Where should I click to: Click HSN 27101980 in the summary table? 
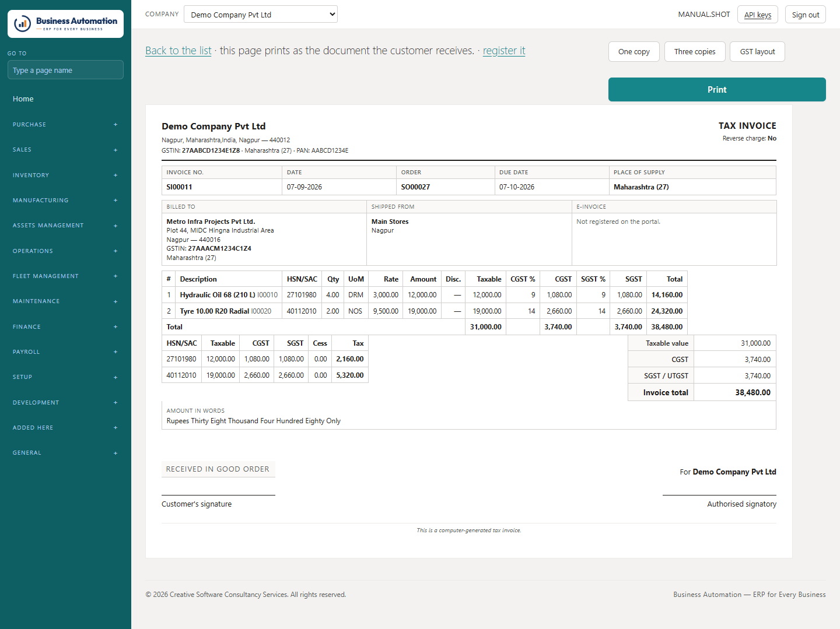tap(181, 359)
